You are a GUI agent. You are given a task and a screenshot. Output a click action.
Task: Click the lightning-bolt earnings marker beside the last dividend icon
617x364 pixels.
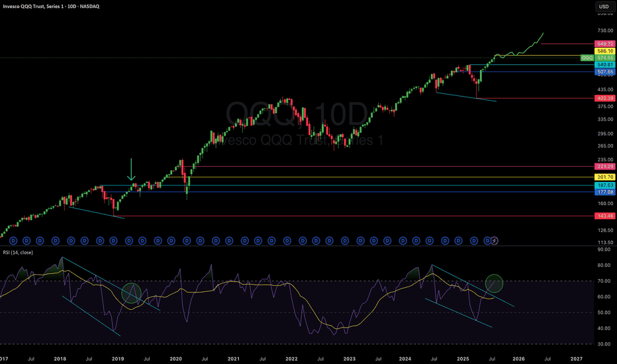[x=495, y=240]
